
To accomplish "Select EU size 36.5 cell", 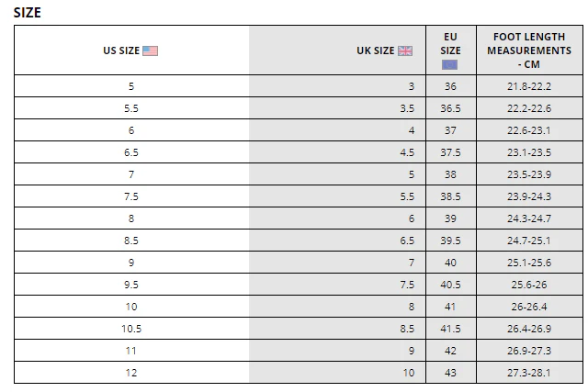I will tap(450, 108).
